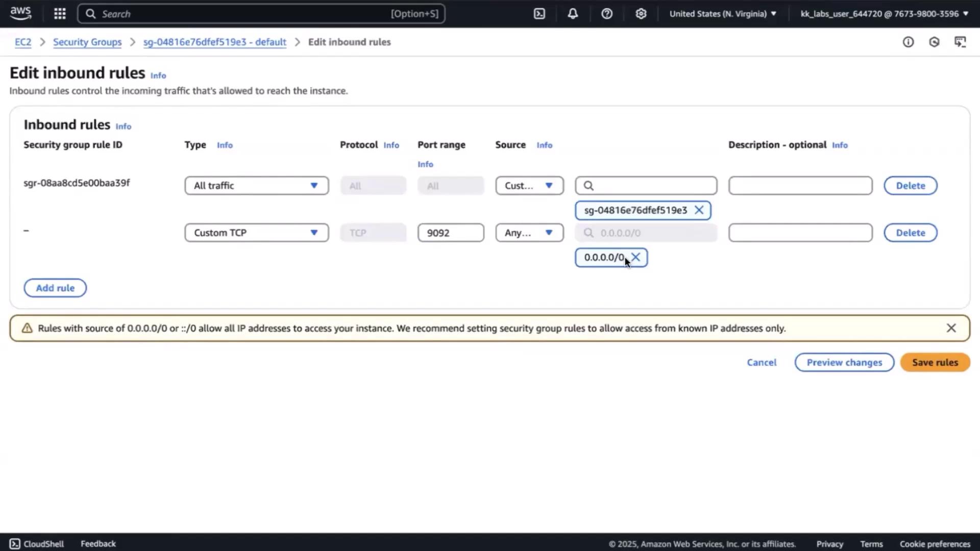980x551 pixels.
Task: Launch CloudShell from the top bar icon
Action: click(x=540, y=14)
